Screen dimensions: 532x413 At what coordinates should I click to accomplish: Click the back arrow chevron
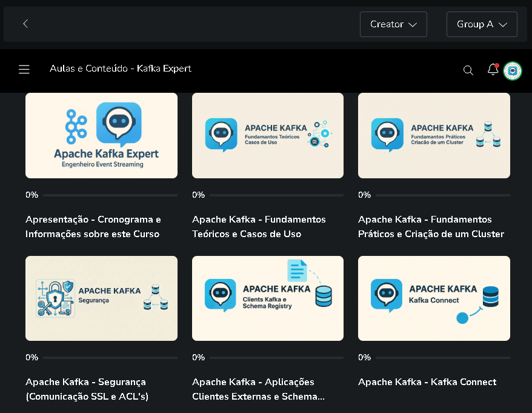click(x=25, y=24)
